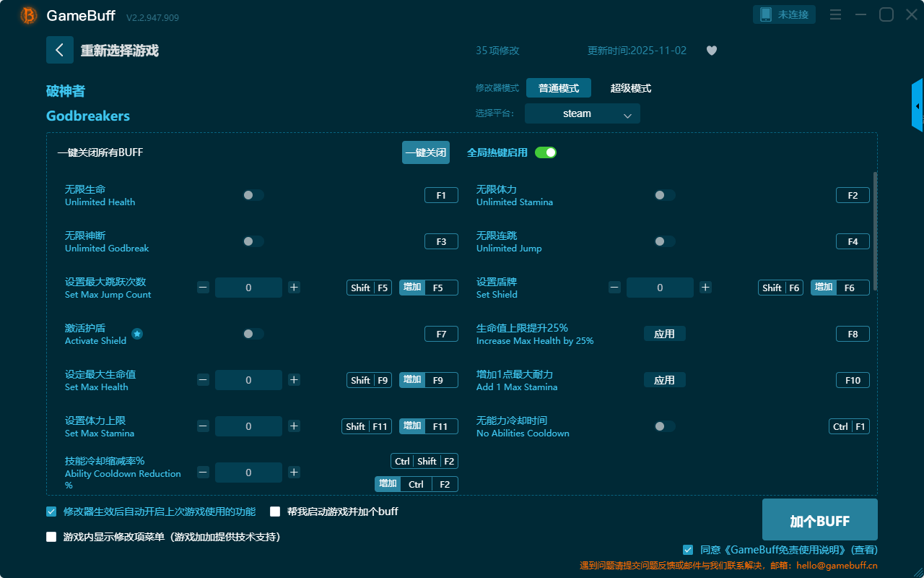The height and width of the screenshot is (578, 924).
Task: Open the steam platform dropdown
Action: (x=582, y=113)
